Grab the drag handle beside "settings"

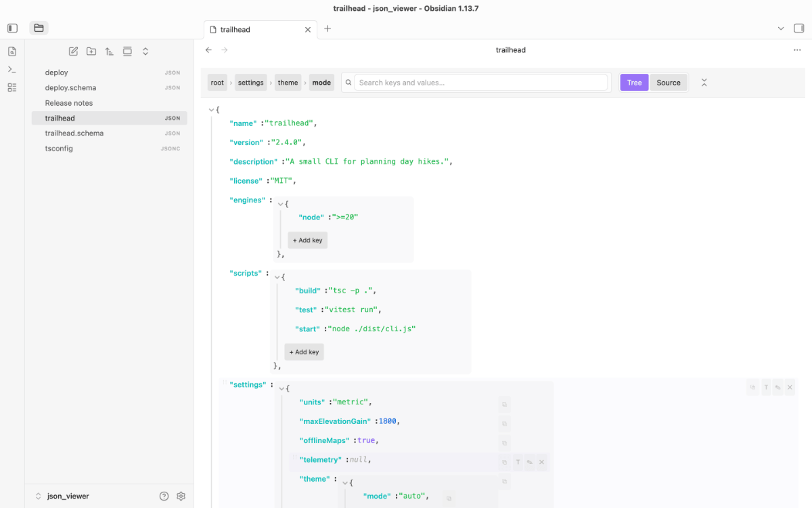[x=225, y=383]
